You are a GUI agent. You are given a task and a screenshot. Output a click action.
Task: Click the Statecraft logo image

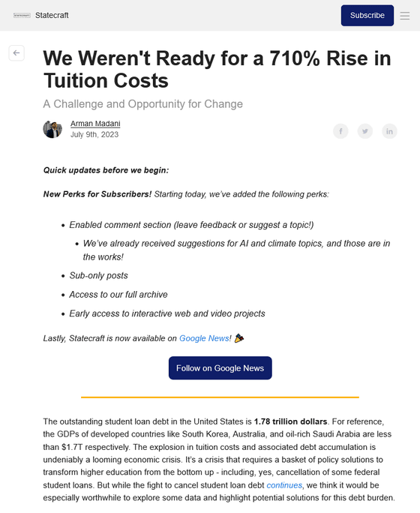pos(22,16)
